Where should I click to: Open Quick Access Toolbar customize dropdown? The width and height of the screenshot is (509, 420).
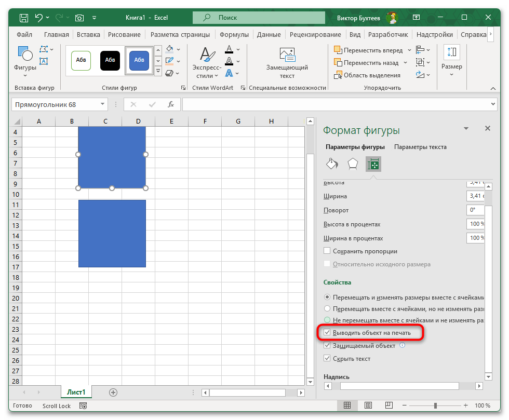94,18
